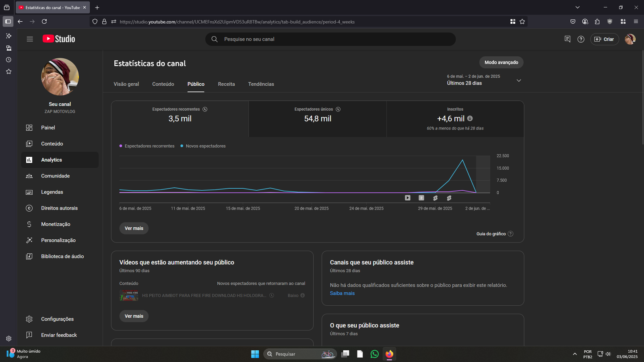644x362 pixels.
Task: Open Legendas in the sidebar
Action: [60, 192]
